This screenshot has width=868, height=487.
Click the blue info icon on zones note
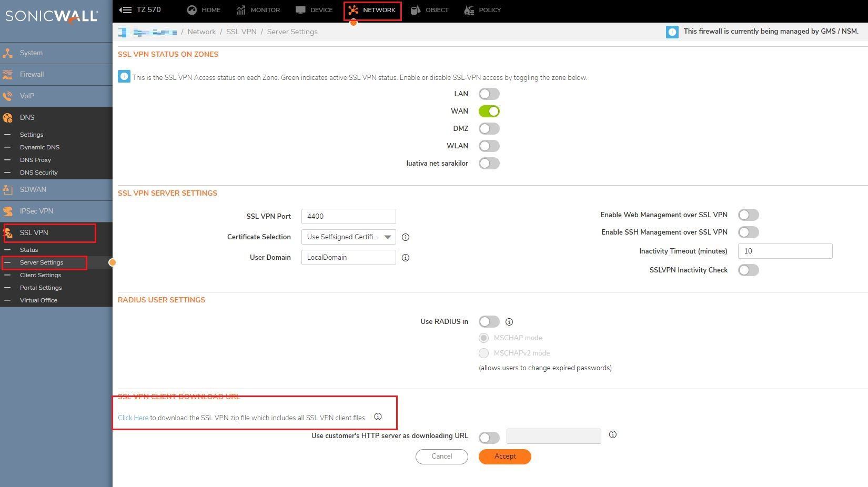(x=124, y=76)
